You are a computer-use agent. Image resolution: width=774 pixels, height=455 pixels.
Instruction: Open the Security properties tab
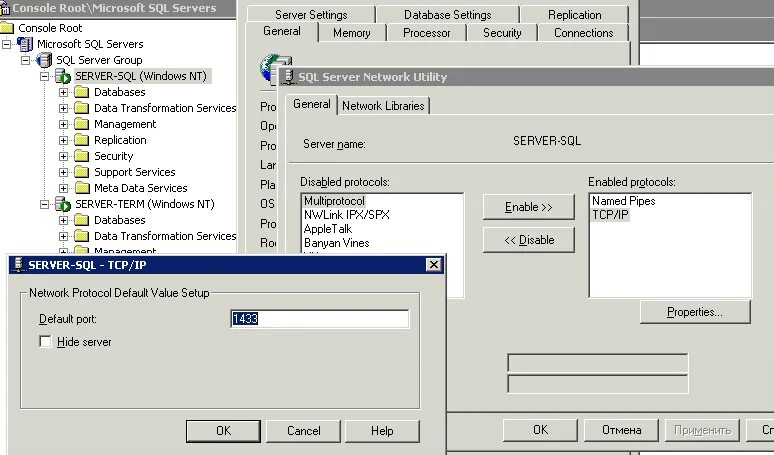pos(502,33)
